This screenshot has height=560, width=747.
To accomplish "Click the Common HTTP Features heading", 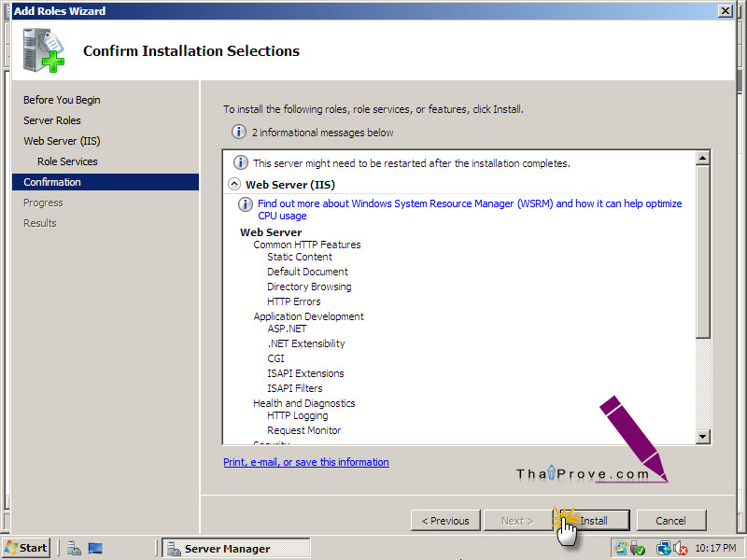I will [x=307, y=245].
